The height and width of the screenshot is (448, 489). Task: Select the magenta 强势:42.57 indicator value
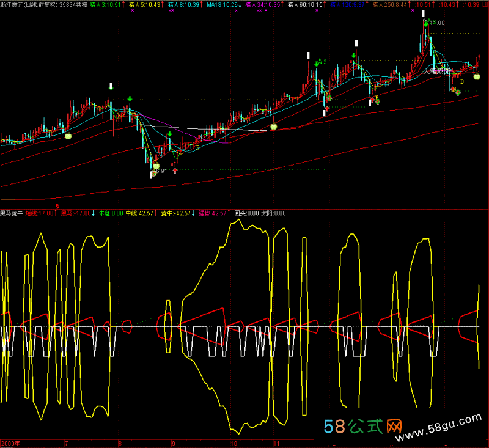click(x=212, y=213)
